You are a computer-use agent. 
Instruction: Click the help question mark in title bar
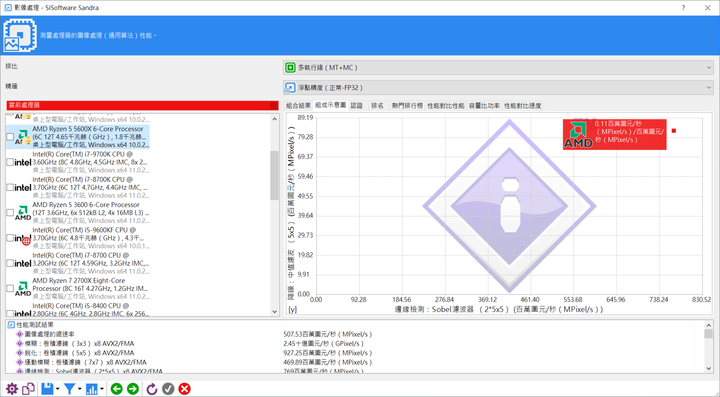tap(683, 8)
